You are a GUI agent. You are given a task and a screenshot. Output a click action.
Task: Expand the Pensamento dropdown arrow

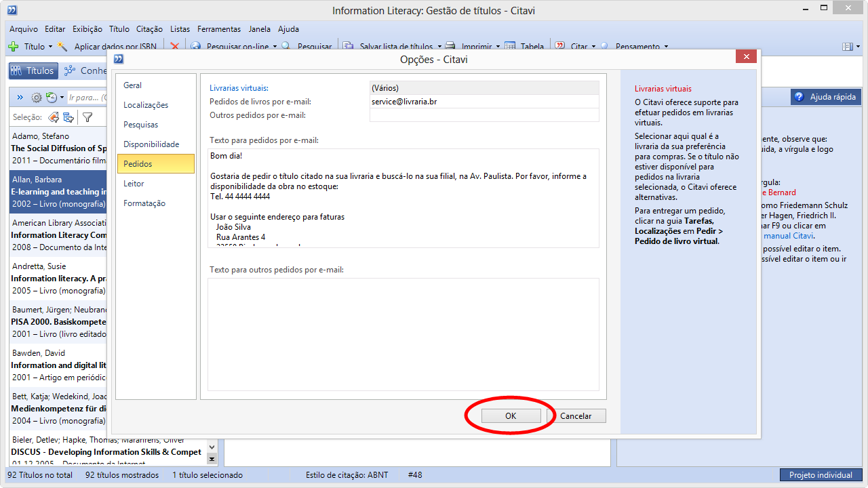tap(666, 47)
